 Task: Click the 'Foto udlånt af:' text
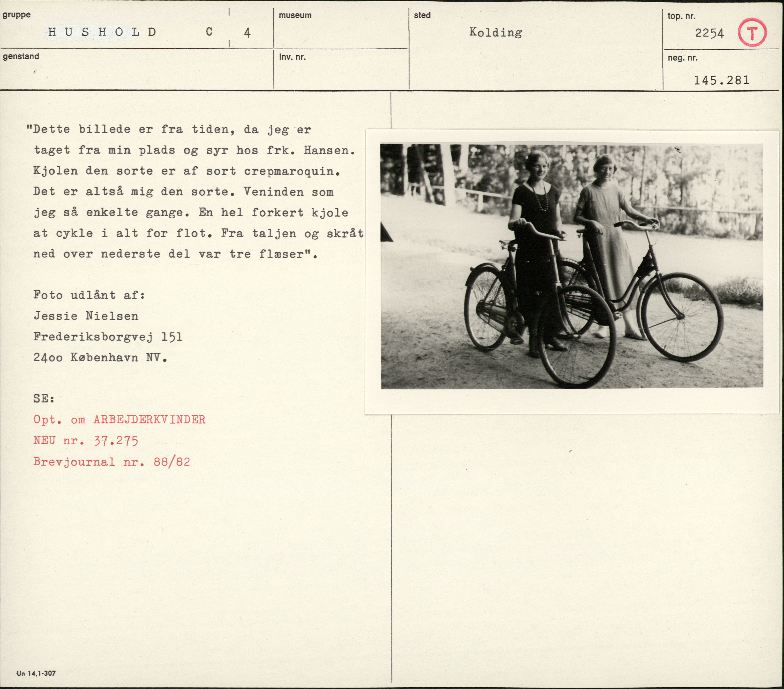point(89,295)
